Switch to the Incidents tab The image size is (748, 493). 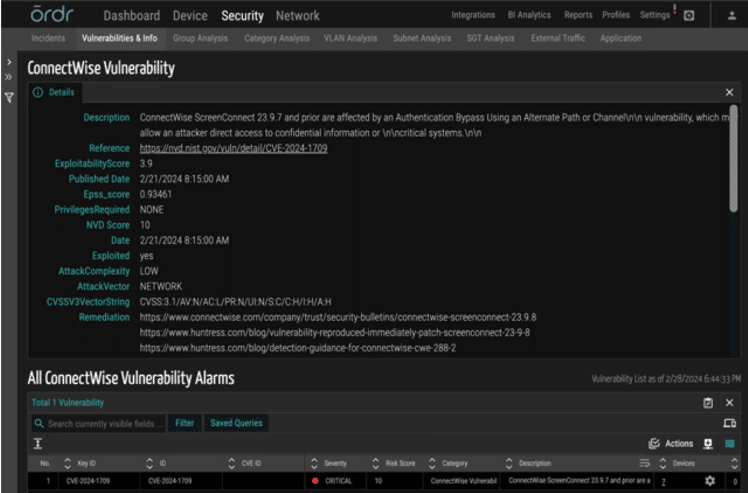click(x=48, y=38)
